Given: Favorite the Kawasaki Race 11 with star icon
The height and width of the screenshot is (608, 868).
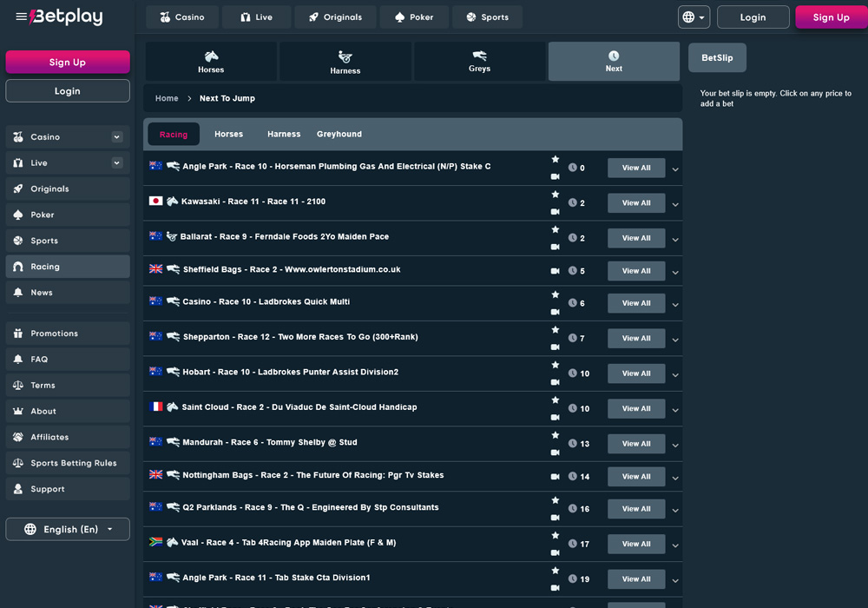Looking at the screenshot, I should 556,195.
